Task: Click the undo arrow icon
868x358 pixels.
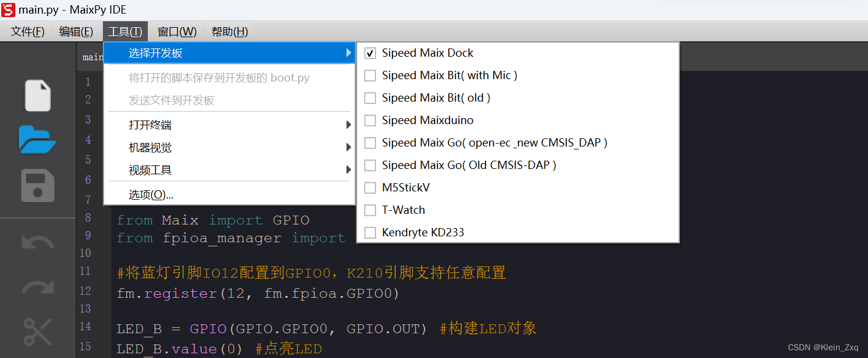Action: pos(37,242)
